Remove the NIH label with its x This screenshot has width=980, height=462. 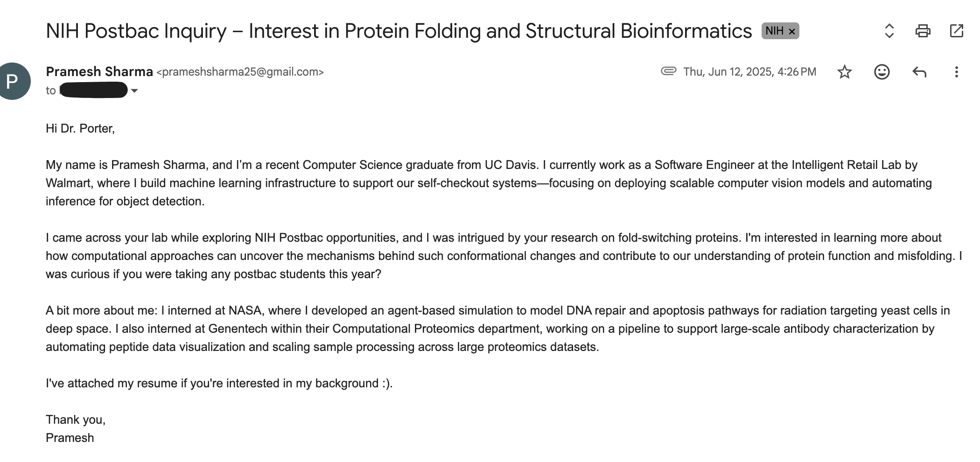[x=792, y=32]
